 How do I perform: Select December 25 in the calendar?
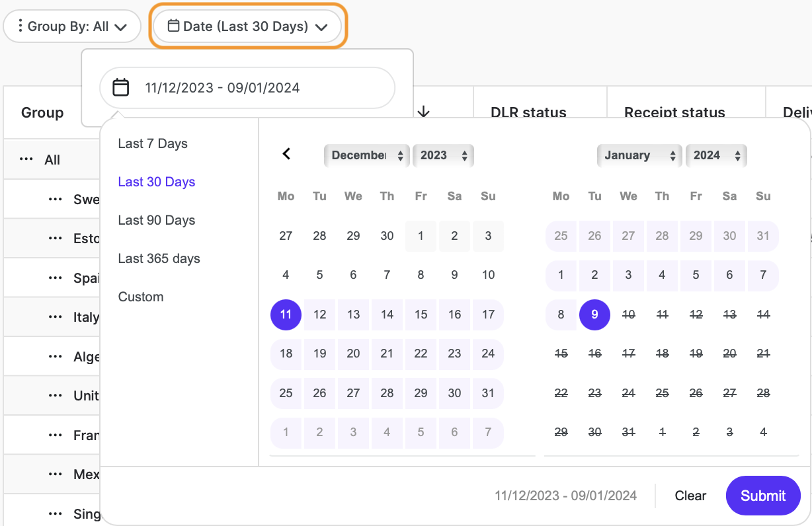[x=286, y=393]
